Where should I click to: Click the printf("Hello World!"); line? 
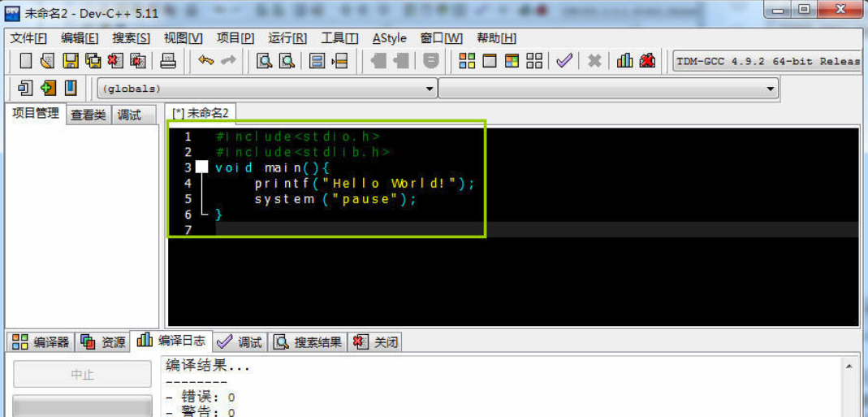pyautogui.click(x=365, y=183)
